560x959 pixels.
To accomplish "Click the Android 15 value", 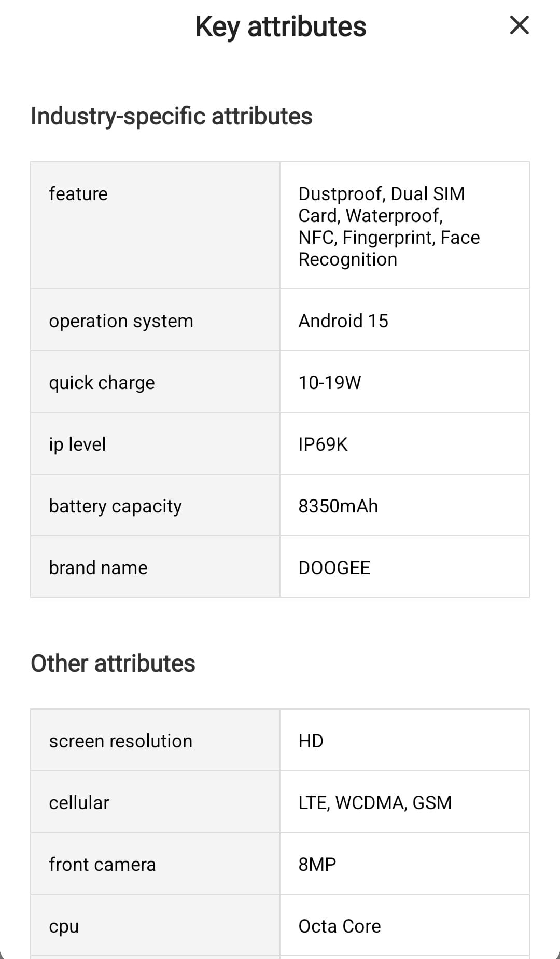I will (x=343, y=321).
